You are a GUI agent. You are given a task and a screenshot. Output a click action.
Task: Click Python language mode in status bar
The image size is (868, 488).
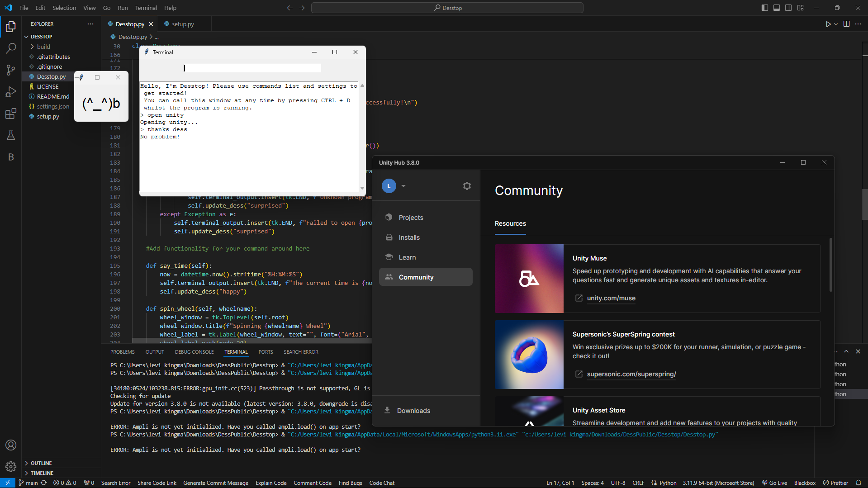[668, 483]
